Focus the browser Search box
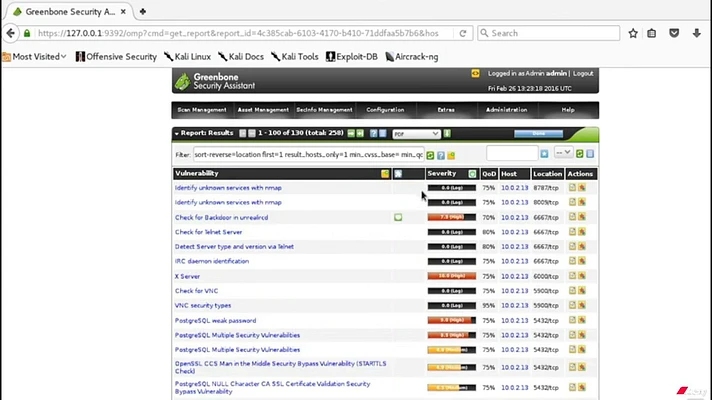 tap(549, 33)
